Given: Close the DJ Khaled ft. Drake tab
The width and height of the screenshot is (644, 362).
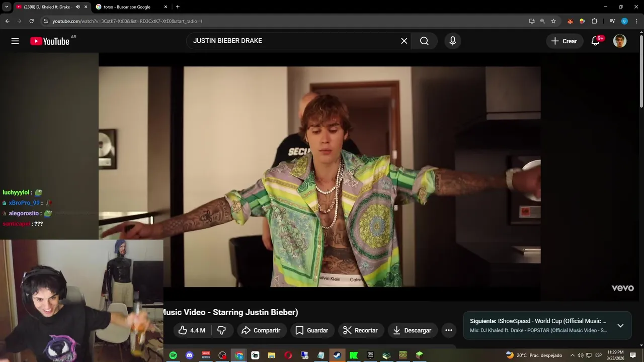Looking at the screenshot, I should click(86, 7).
